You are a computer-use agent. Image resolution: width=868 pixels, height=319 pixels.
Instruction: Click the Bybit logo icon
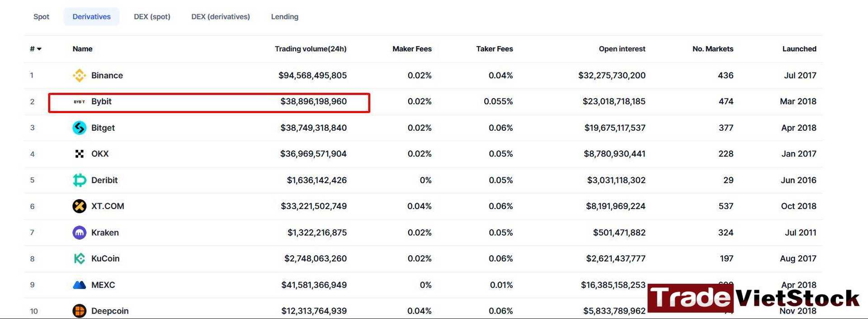79,101
